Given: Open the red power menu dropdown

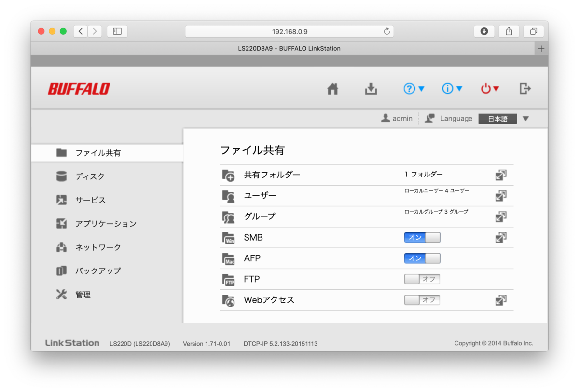Looking at the screenshot, I should click(x=490, y=89).
